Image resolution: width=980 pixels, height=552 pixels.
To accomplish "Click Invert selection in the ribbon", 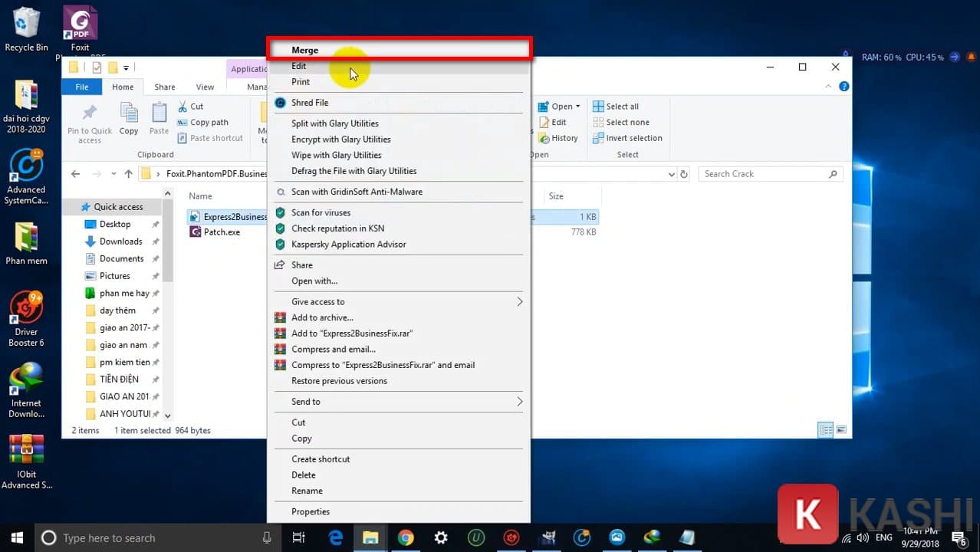I will point(633,138).
